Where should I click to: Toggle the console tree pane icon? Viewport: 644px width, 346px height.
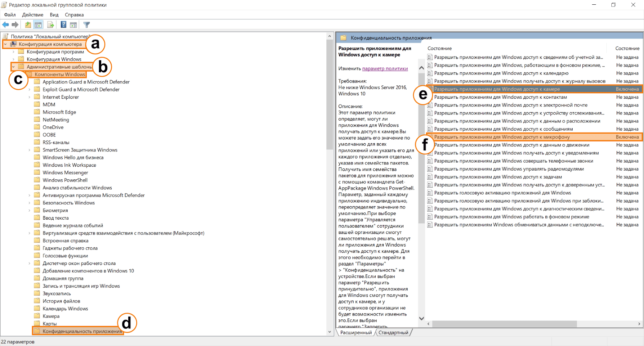tap(38, 25)
